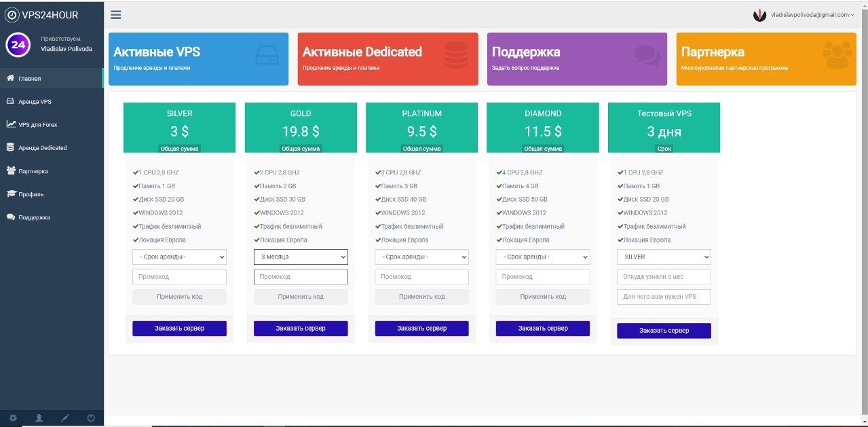Click Заказать сервер under PLATINUM plan

click(421, 329)
